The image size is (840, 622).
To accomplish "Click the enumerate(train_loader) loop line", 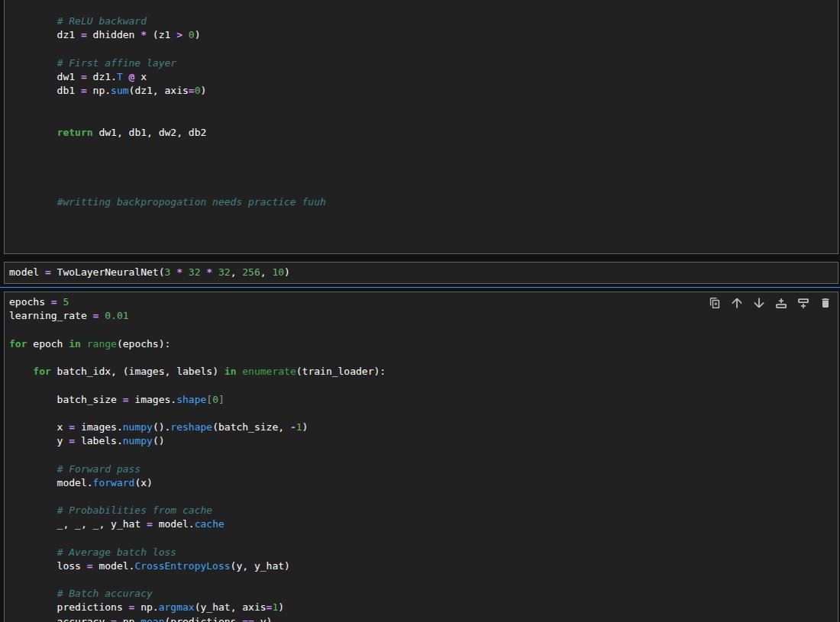I will point(209,372).
